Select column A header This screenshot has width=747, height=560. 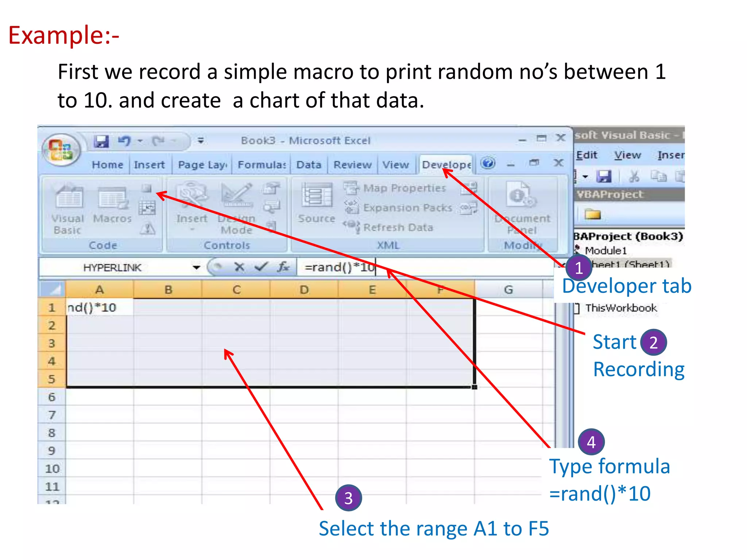(99, 289)
